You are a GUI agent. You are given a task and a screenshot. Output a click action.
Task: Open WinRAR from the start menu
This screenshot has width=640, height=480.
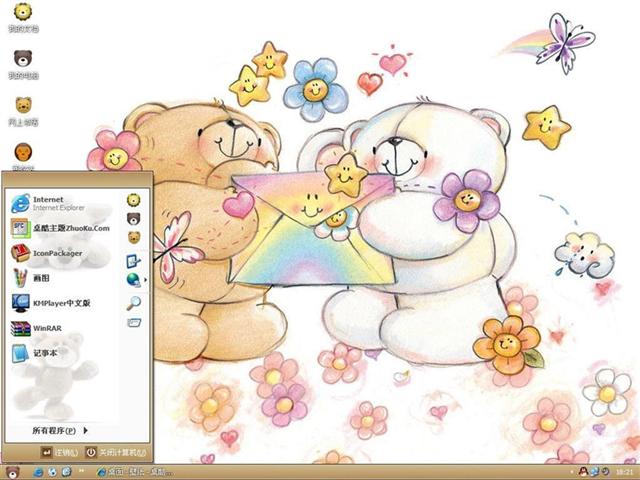click(x=47, y=327)
